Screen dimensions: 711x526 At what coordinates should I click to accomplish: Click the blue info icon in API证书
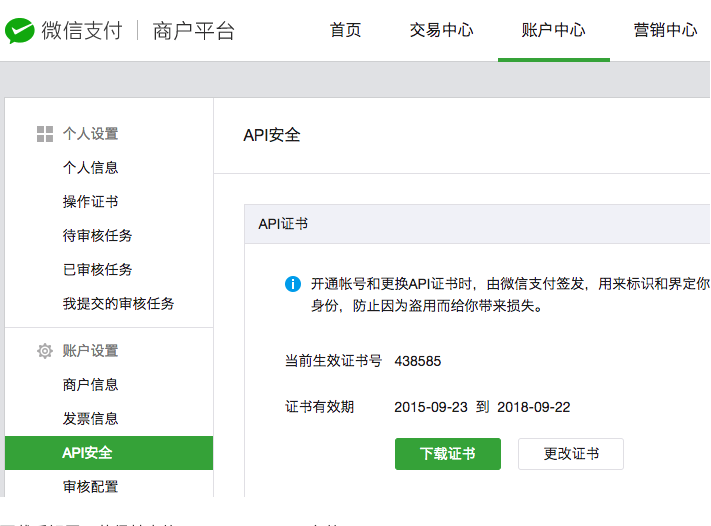(293, 284)
